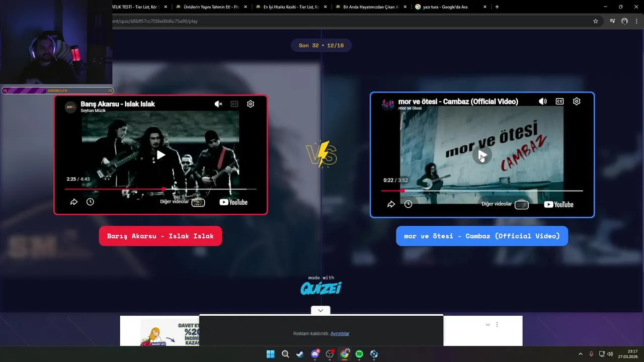The width and height of the screenshot is (644, 362).
Task: Collapse the ad panel with chevron
Action: pos(320,311)
